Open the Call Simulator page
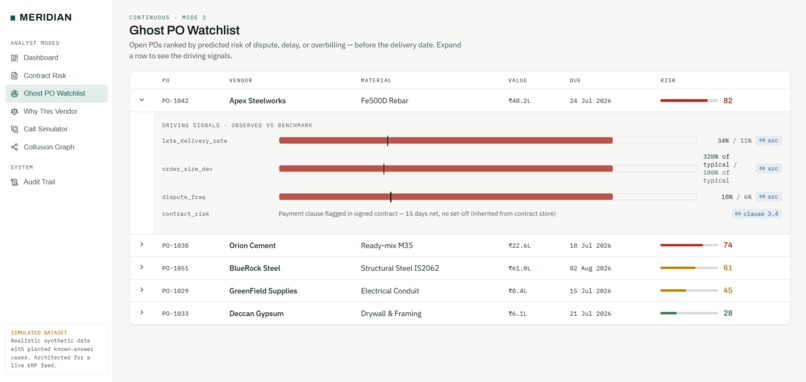The height and width of the screenshot is (382, 806). tap(57, 129)
